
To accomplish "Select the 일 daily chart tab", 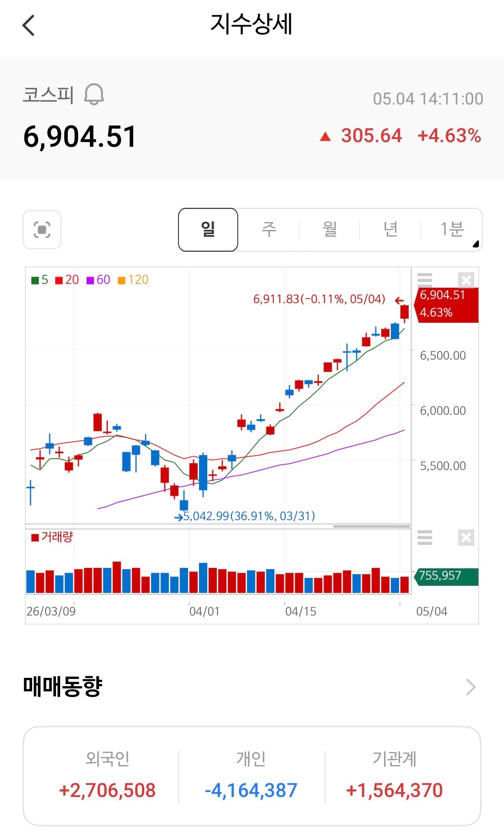I will pyautogui.click(x=208, y=230).
